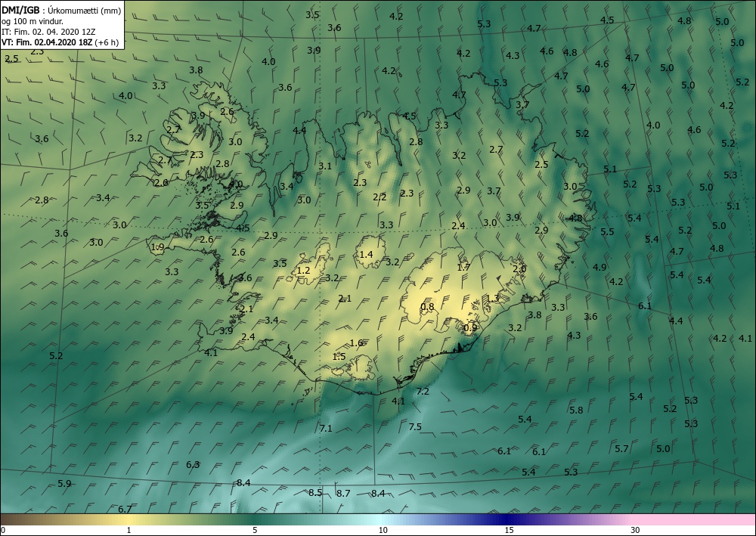The image size is (756, 536).
Task: Click the 6.7 value near the bottom edge
Action: point(125,509)
